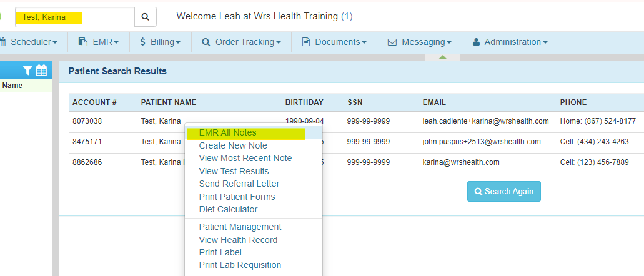Click the notification count link beside the welcome text
Image resolution: width=644 pixels, height=276 pixels.
pos(347,16)
